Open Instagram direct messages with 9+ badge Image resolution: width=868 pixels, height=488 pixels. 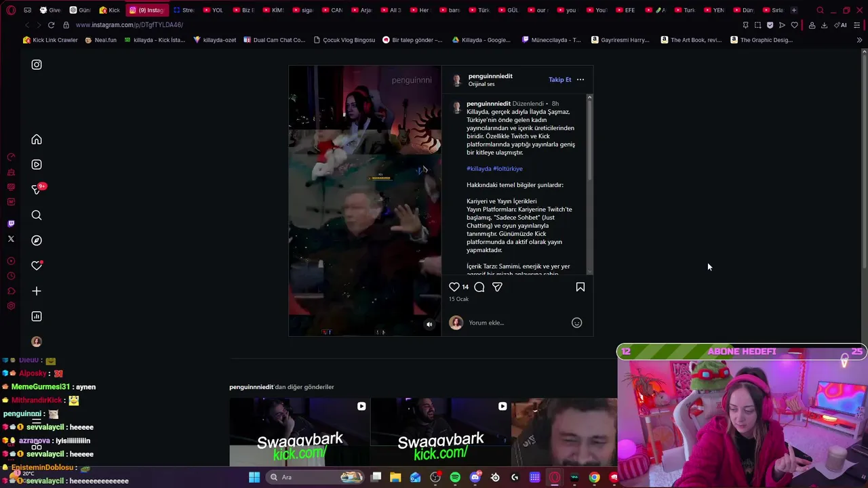tap(37, 190)
